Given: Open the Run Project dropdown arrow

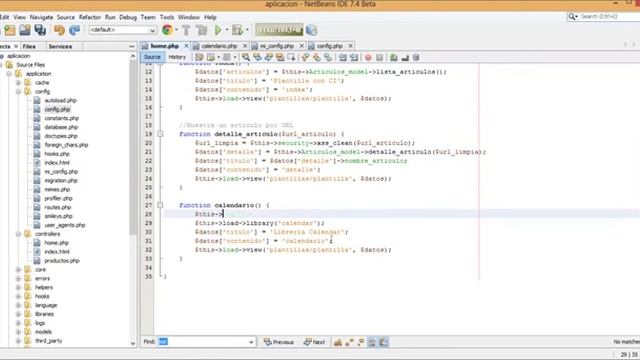Looking at the screenshot, I should [x=227, y=30].
